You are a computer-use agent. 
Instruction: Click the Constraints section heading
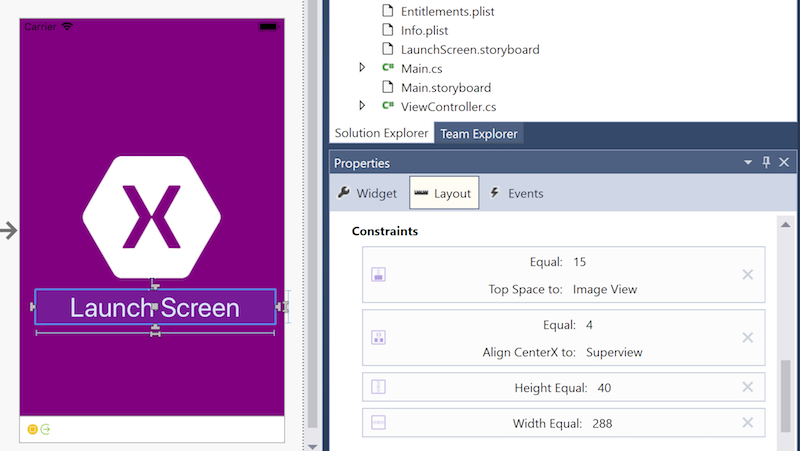385,231
